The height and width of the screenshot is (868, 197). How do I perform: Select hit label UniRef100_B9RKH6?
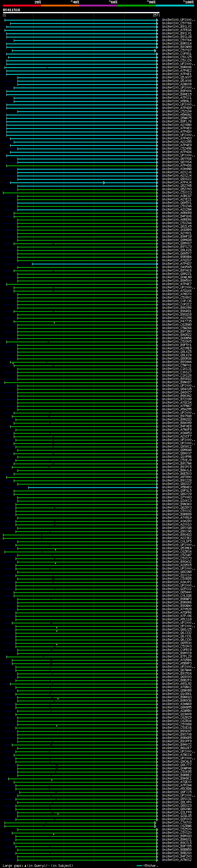pyautogui.click(x=177, y=67)
